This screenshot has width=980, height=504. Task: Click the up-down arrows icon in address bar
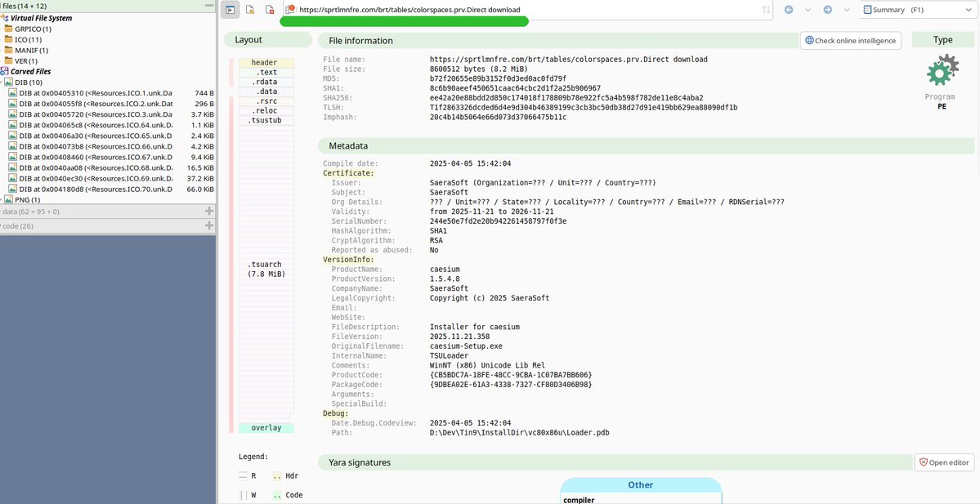(x=766, y=9)
